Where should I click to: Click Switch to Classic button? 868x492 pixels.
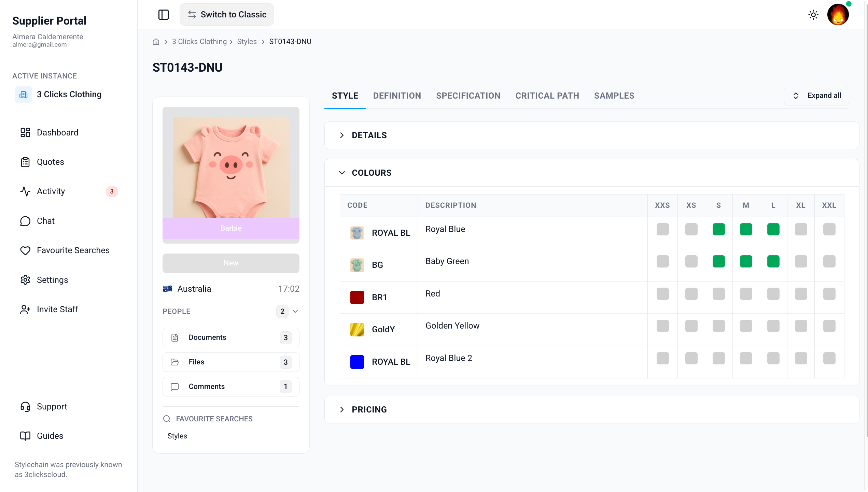tap(227, 15)
